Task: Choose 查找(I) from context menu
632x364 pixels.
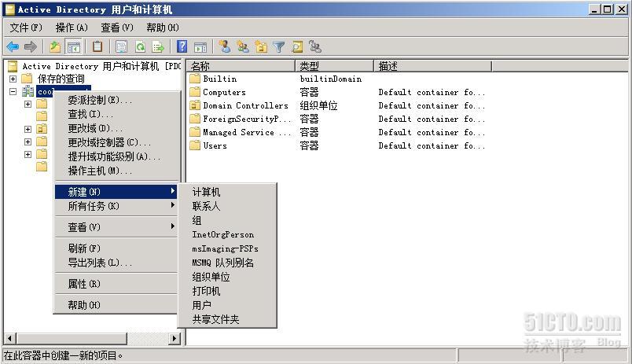Action: [x=116, y=114]
